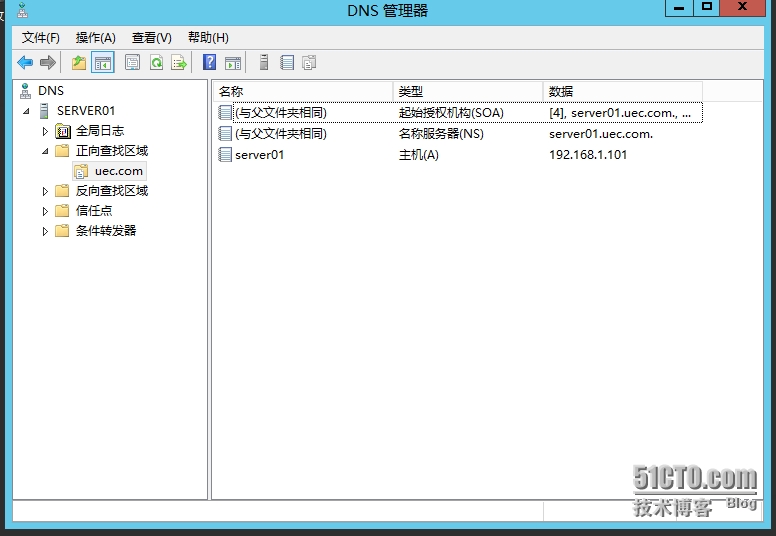Screen dimensions: 776x536
Task: Toggle Show/Hide Action Pane toolbar icon
Action: [x=233, y=63]
